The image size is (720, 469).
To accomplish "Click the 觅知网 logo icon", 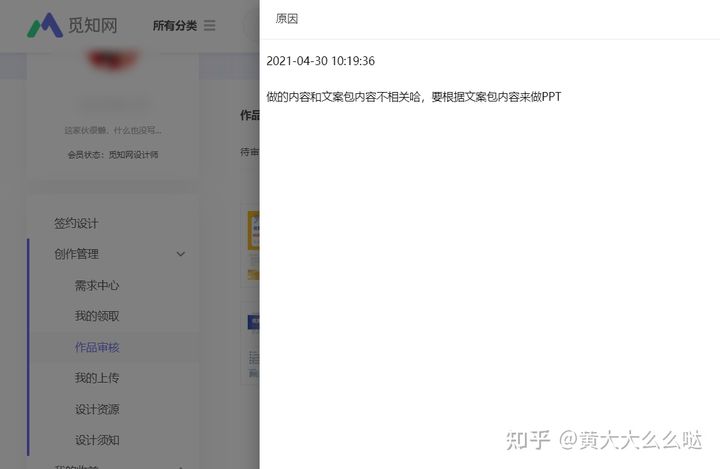I will tap(45, 25).
